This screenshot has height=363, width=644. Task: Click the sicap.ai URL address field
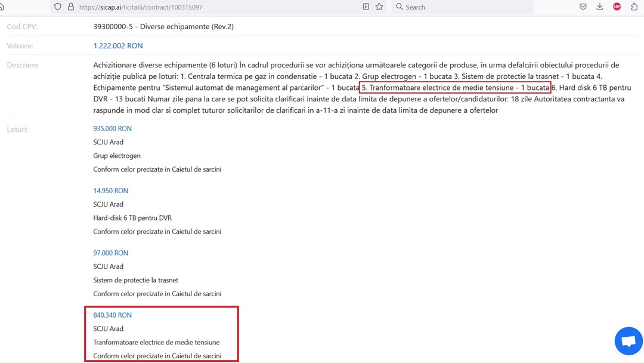click(218, 7)
